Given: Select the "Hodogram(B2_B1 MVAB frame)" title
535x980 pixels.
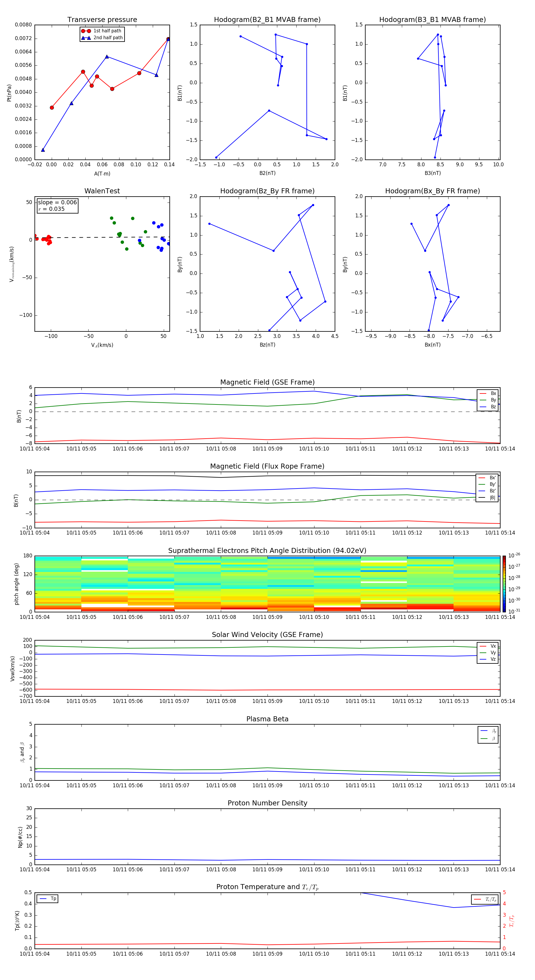Looking at the screenshot, I should [267, 20].
